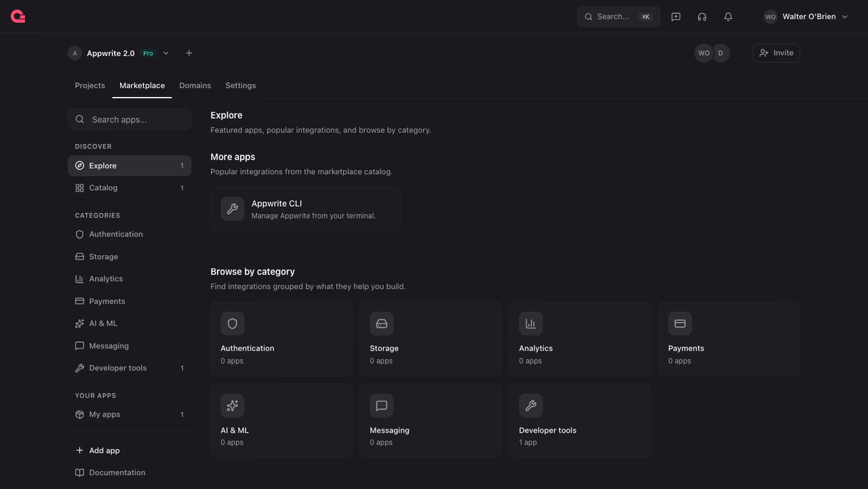Open the global Search box in the header

tap(618, 16)
